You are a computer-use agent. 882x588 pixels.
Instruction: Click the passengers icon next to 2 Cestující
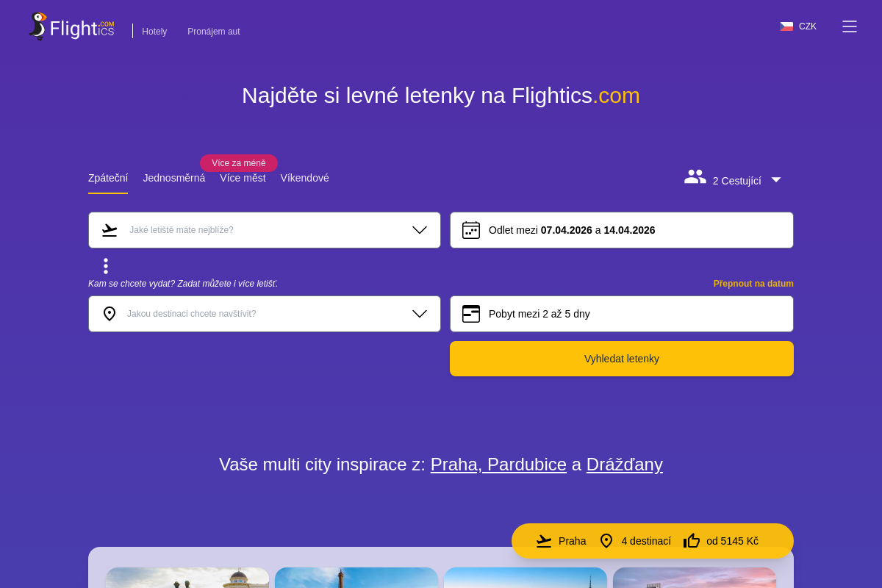[x=695, y=176]
